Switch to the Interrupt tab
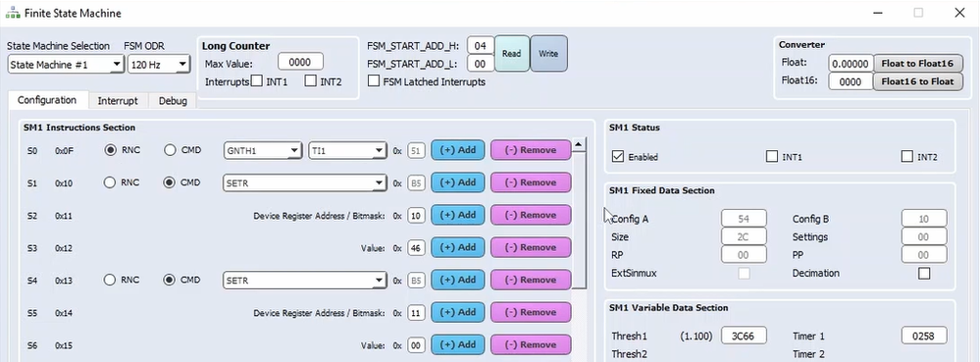 118,101
